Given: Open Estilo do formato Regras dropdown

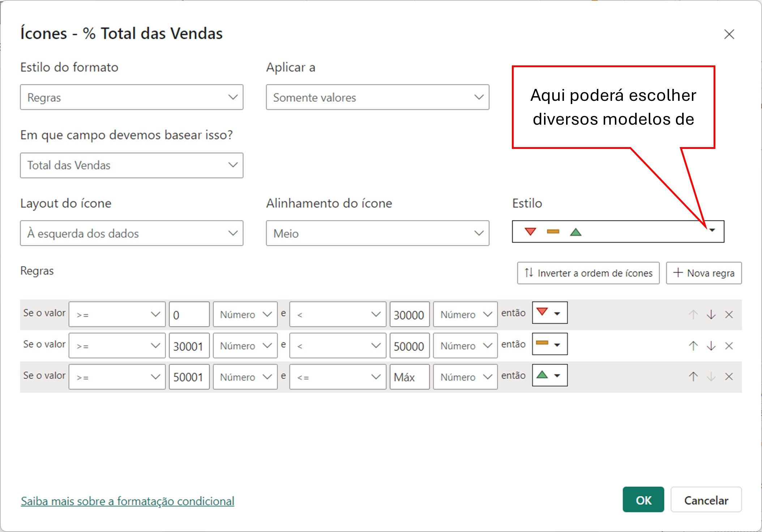Looking at the screenshot, I should (x=132, y=97).
